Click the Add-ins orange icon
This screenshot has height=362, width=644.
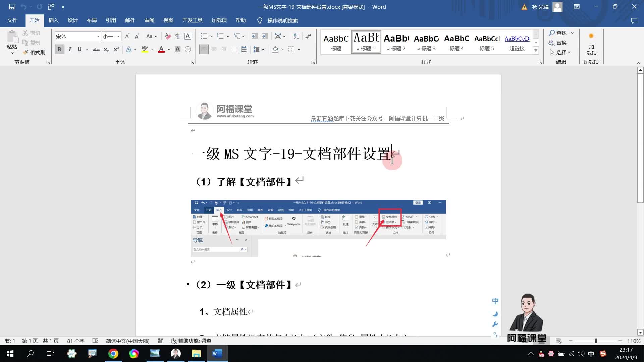click(x=591, y=44)
